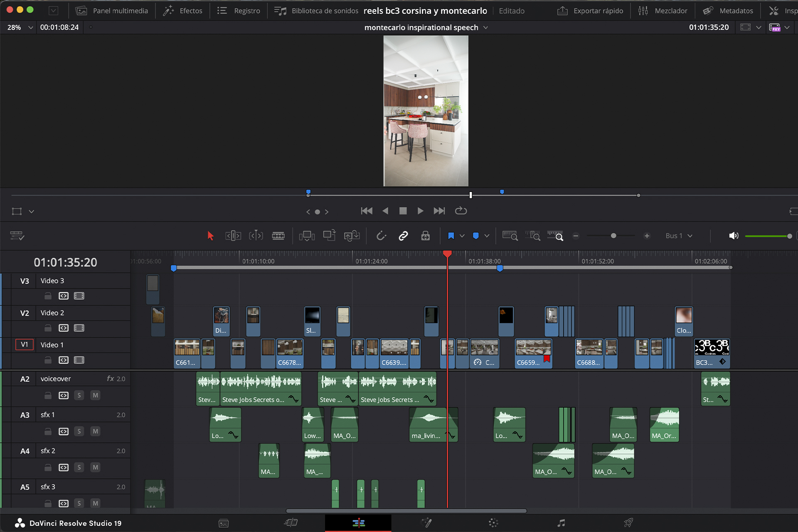Select the Blade Edit Mode tool

pos(278,236)
